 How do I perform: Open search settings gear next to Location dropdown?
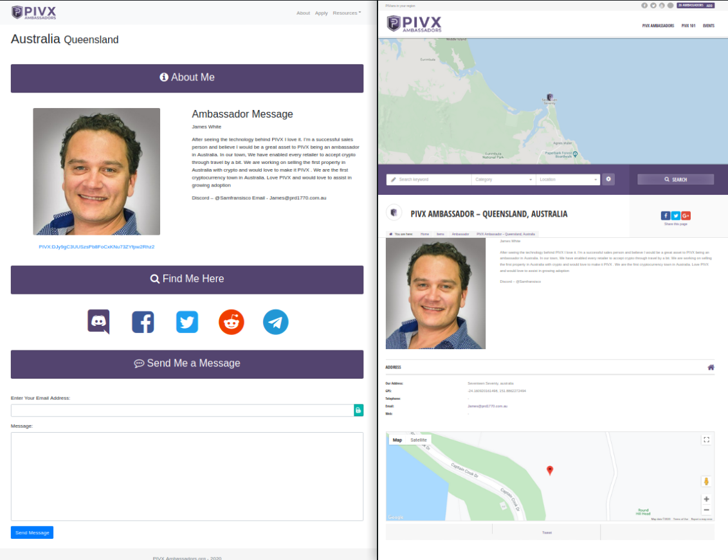pyautogui.click(x=608, y=179)
